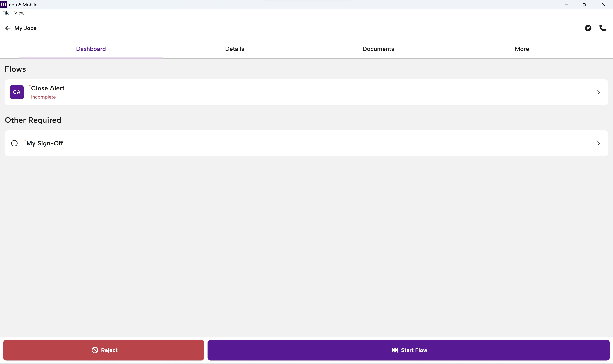The width and height of the screenshot is (613, 364).
Task: Minimize the mpro5 Mobile window
Action: (566, 4)
